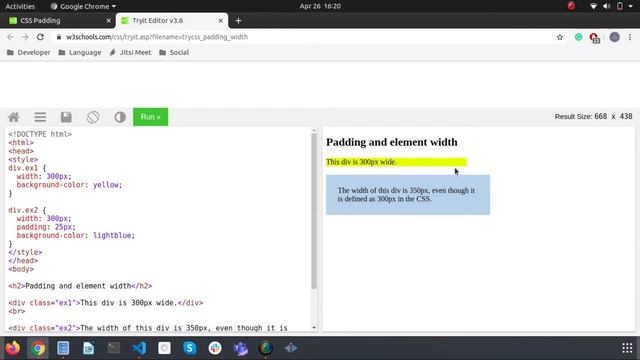Screen dimensions: 640x360
Task: Open the Language bookmarks folder
Action: (80, 52)
